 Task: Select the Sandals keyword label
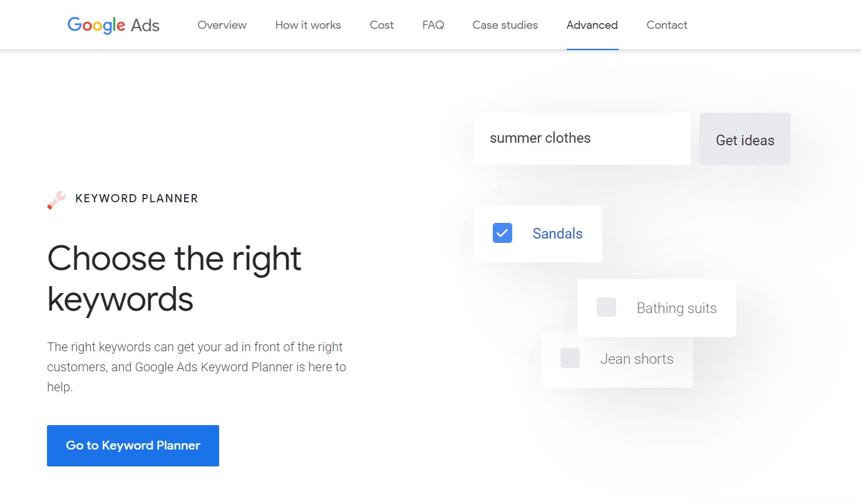[557, 234]
